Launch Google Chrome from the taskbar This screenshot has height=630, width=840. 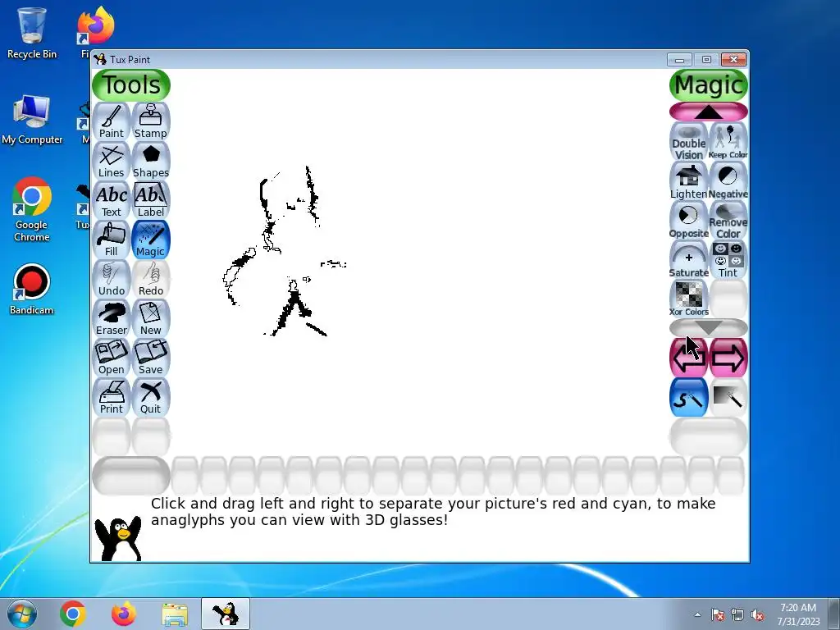point(73,614)
